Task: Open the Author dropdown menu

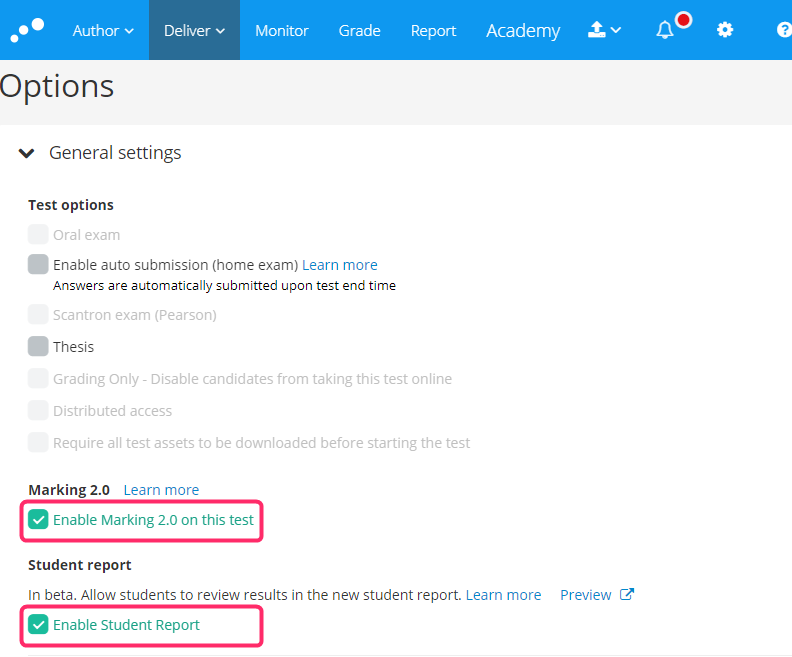Action: pos(103,30)
